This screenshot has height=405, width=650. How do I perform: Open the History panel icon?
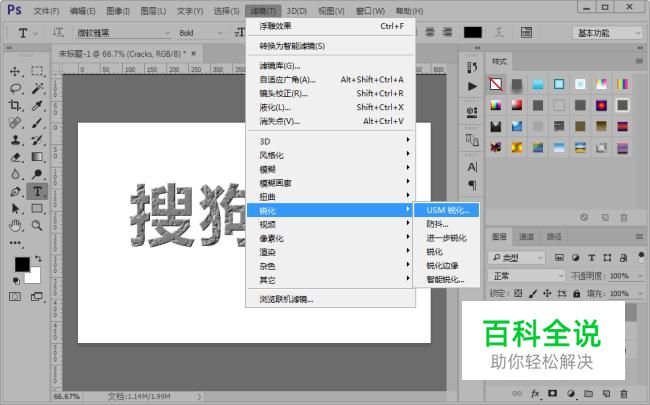[472, 67]
